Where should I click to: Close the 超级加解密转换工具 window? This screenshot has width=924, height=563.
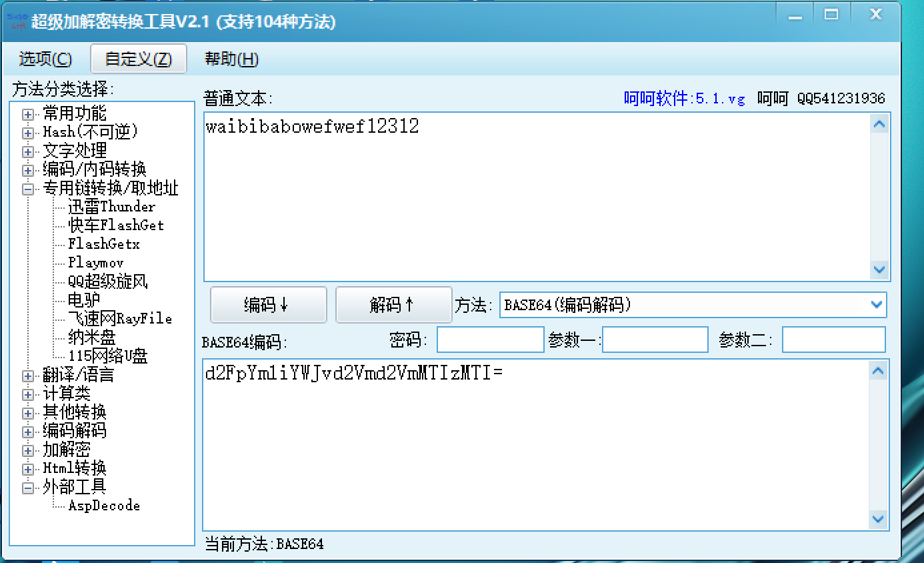tap(875, 15)
